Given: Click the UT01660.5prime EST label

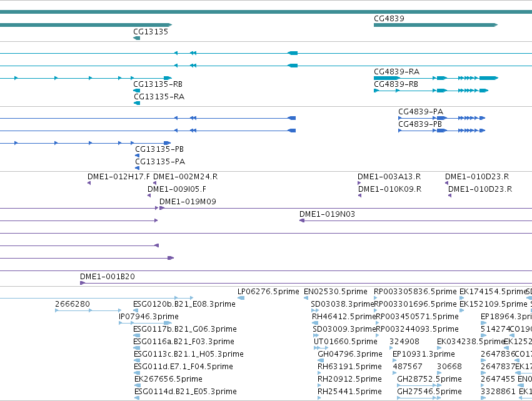Looking at the screenshot, I should click(345, 342).
